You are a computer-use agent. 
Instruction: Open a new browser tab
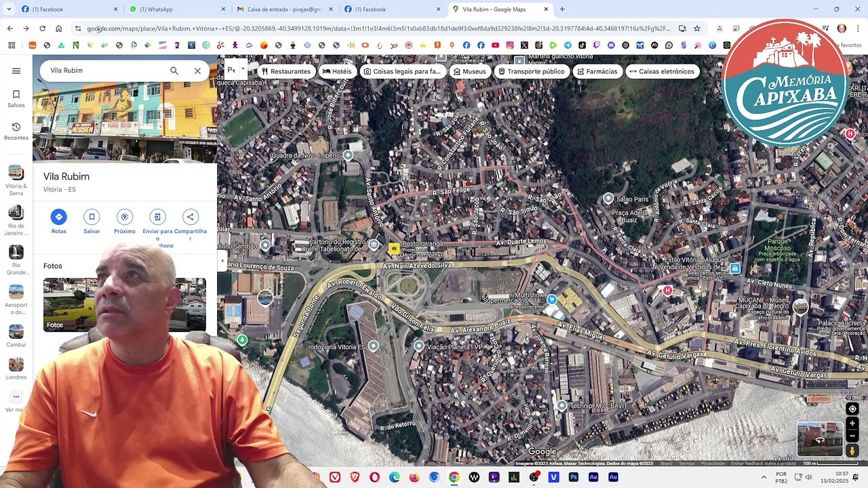562,9
